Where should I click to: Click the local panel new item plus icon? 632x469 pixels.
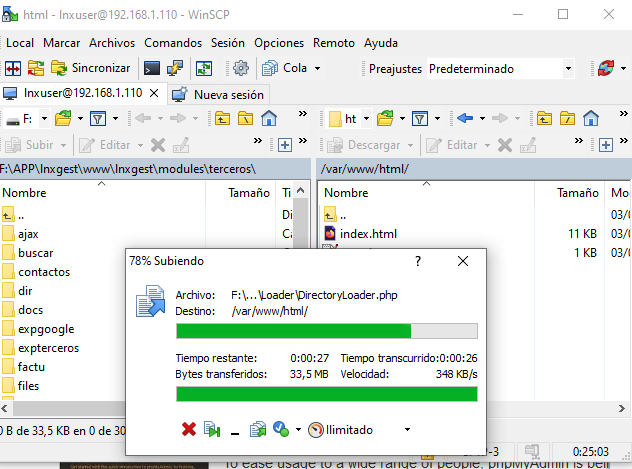(x=285, y=145)
